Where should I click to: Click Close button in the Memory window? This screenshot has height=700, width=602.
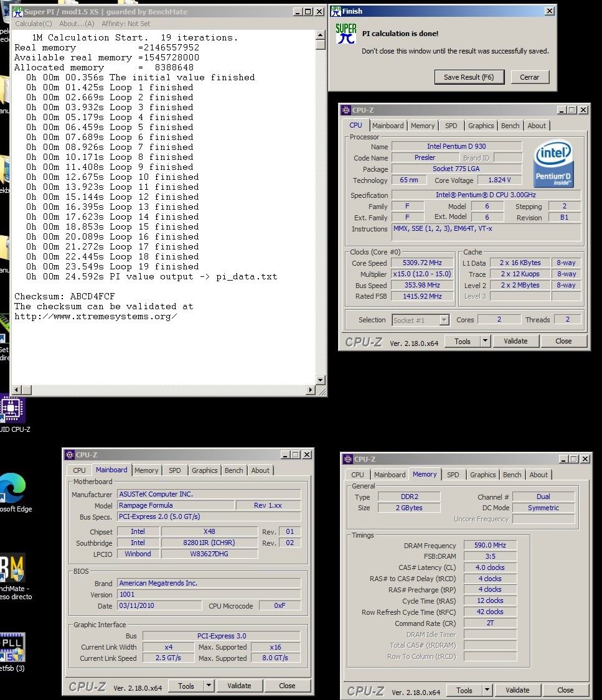tap(565, 690)
